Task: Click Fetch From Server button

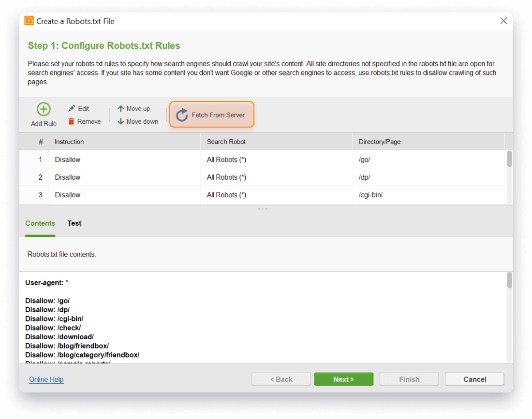Action: (212, 115)
